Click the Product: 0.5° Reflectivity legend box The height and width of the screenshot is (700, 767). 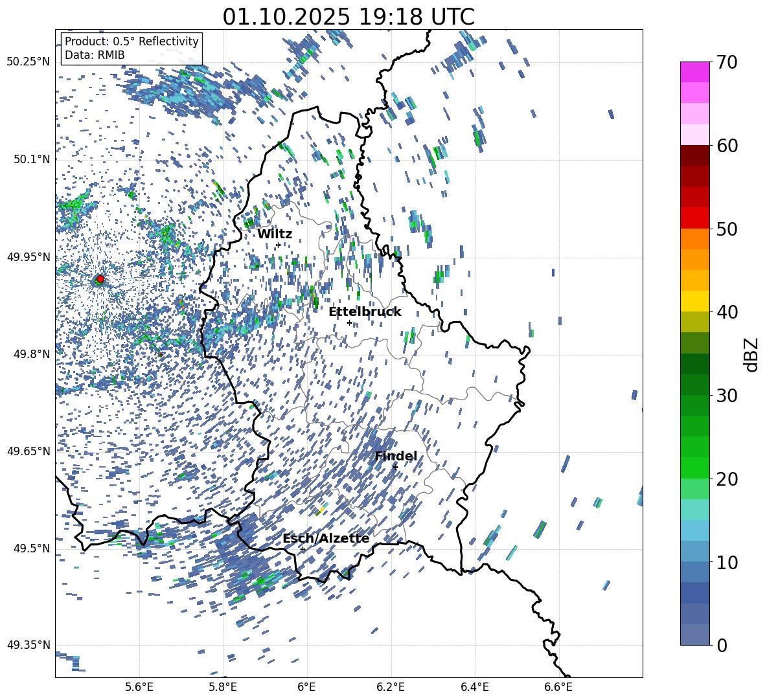132,48
